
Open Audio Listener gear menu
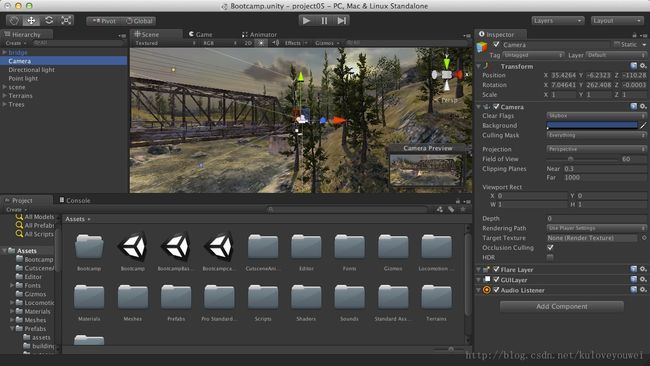(x=643, y=290)
